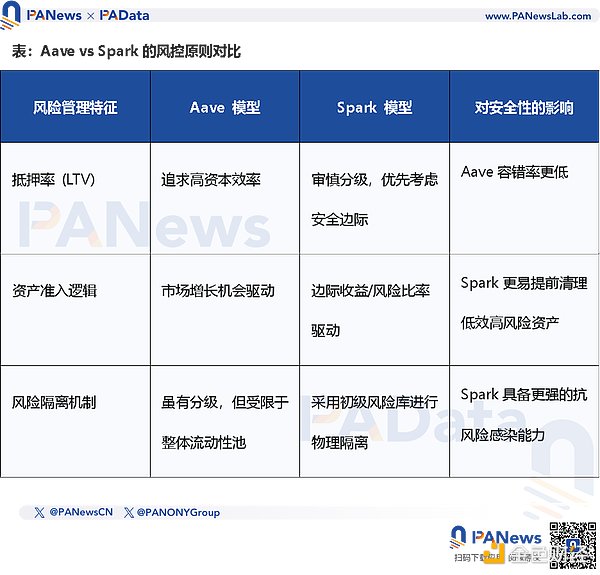Open the @PANONYGroup handle link

[x=177, y=512]
